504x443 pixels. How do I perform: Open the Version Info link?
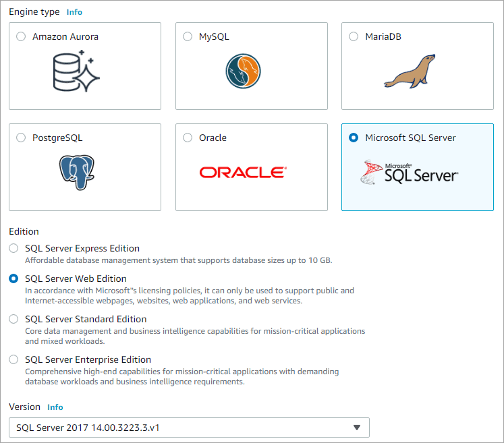tap(55, 407)
